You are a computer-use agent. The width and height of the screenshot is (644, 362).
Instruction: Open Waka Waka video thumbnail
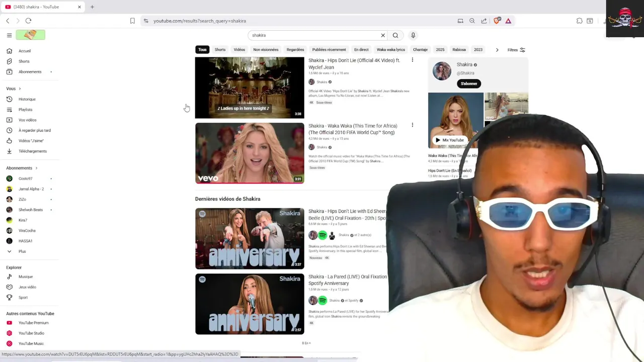point(250,153)
